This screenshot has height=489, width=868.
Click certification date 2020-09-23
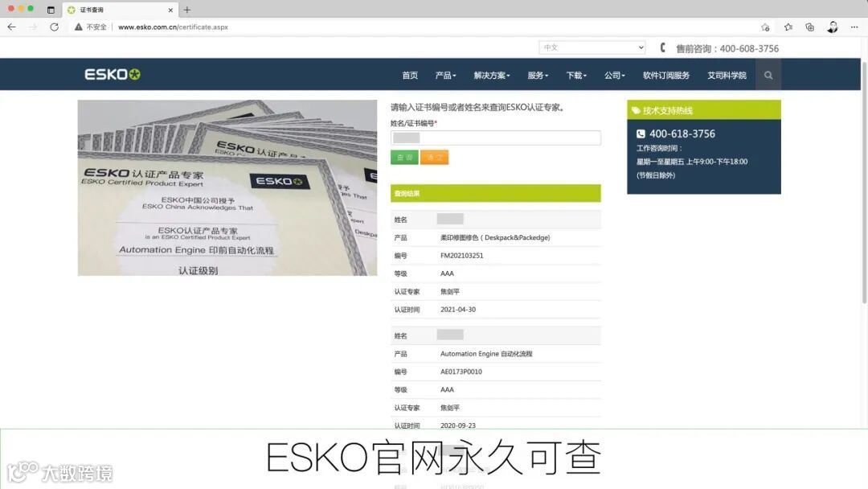pyautogui.click(x=458, y=425)
